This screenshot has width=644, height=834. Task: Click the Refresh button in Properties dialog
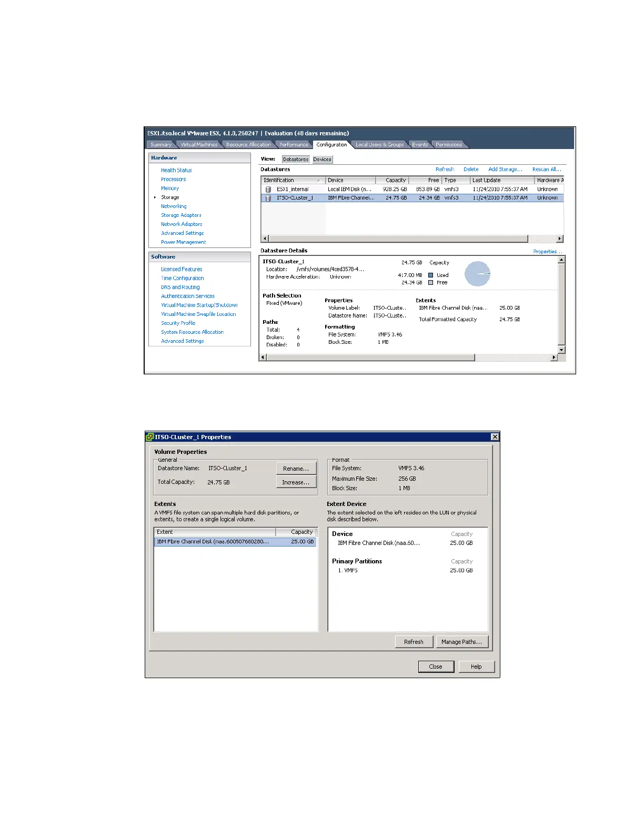tap(414, 642)
